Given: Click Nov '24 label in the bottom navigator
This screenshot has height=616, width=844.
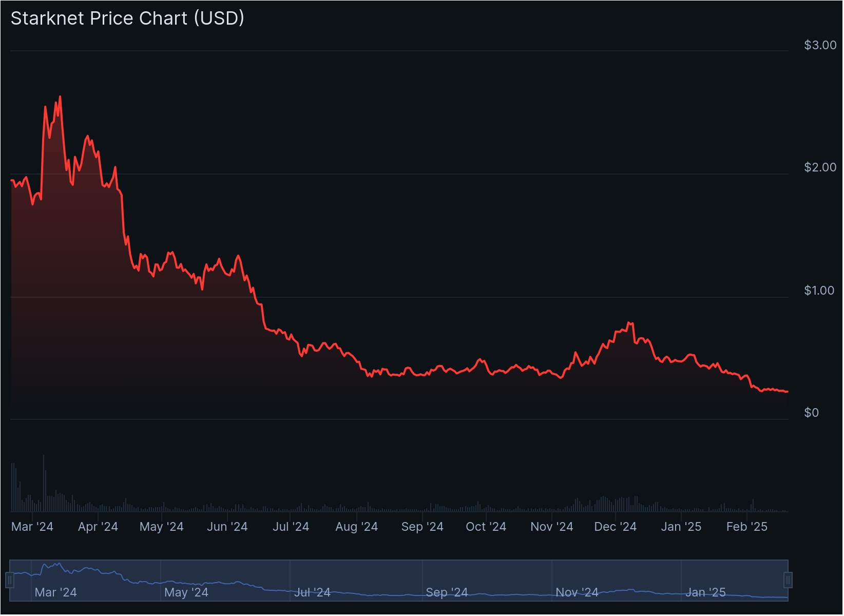Looking at the screenshot, I should 577,592.
